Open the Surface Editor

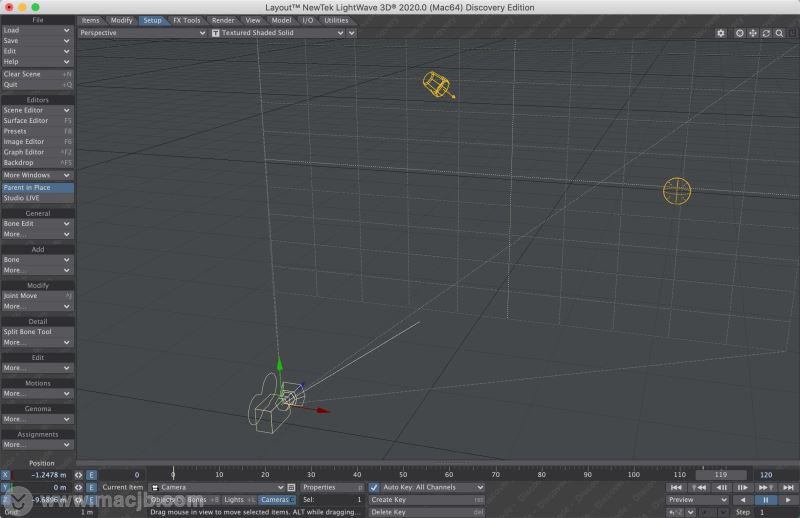tap(38, 121)
